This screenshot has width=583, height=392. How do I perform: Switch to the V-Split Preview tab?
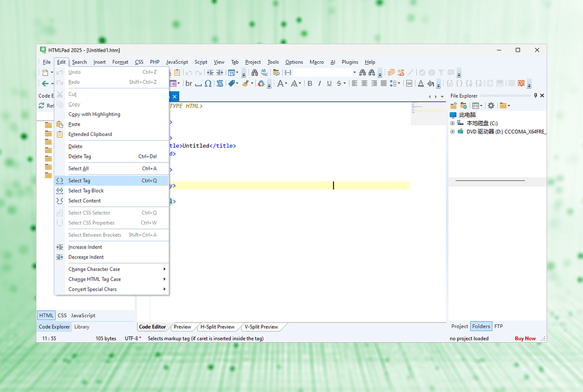[x=261, y=327]
